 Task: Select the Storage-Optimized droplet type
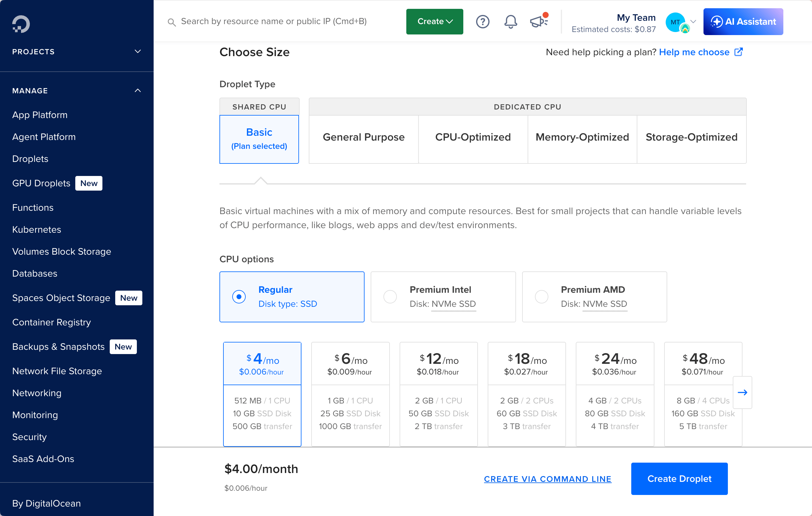pos(691,139)
